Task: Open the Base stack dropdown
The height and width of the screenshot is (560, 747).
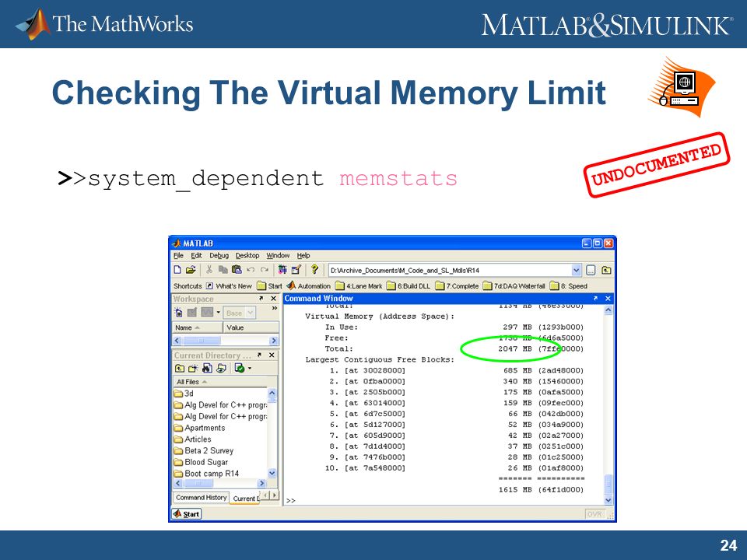Action: click(240, 313)
